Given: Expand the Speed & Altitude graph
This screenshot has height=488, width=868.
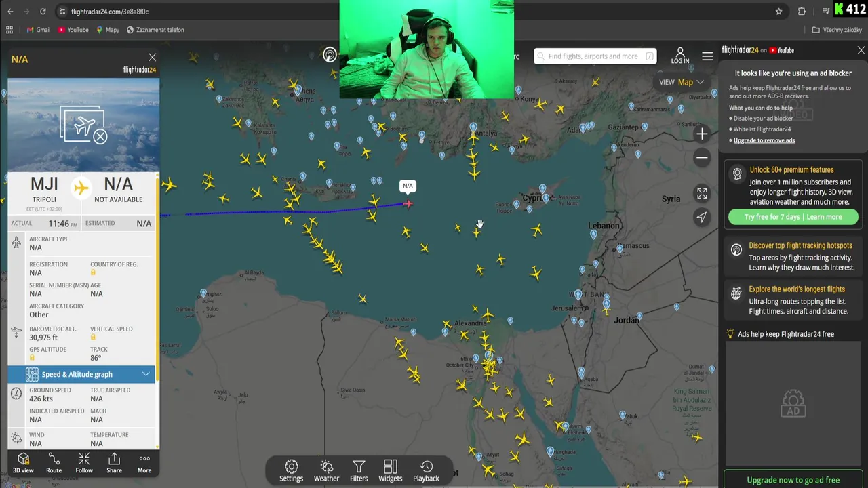Looking at the screenshot, I should click(81, 374).
